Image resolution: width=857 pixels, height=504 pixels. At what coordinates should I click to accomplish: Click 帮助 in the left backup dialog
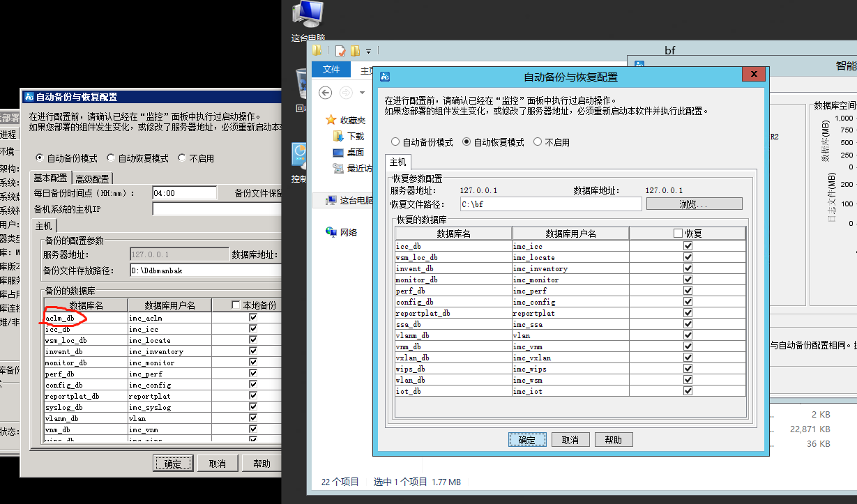261,464
